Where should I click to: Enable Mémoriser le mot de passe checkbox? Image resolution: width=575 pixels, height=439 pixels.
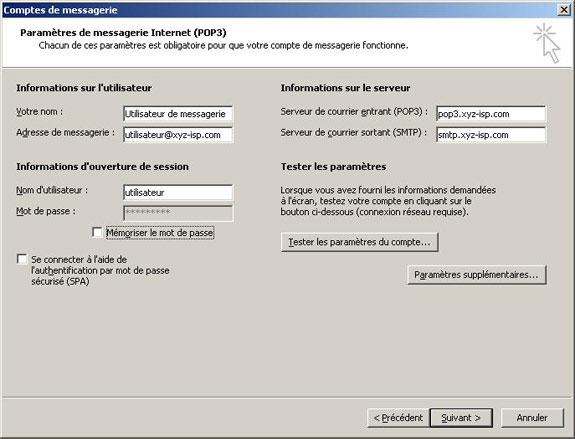click(x=97, y=233)
